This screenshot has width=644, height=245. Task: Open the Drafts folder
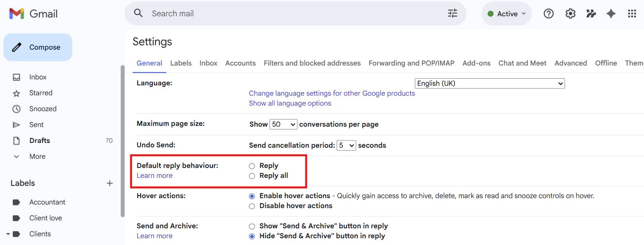pos(40,141)
